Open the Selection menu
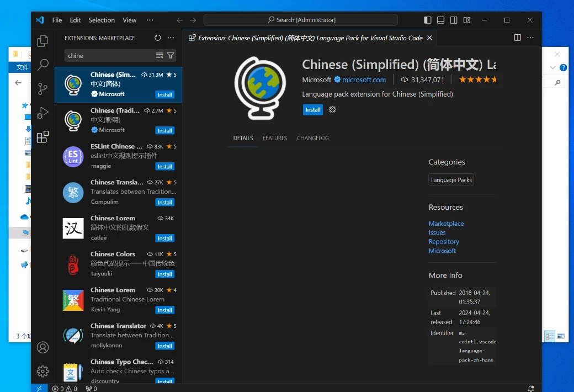The height and width of the screenshot is (392, 574). (x=102, y=20)
